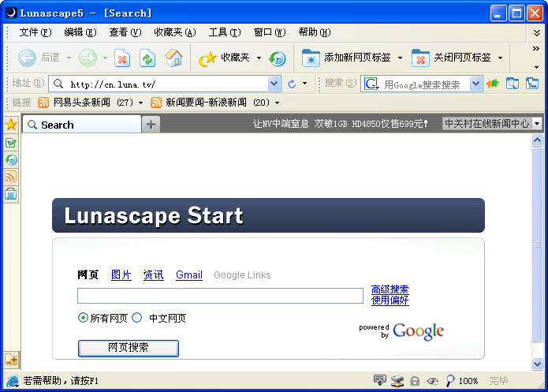Click the Back arrow button

[27, 58]
